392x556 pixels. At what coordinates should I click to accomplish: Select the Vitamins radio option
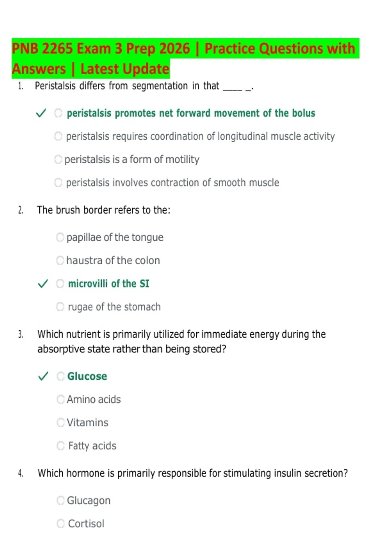[61, 423]
